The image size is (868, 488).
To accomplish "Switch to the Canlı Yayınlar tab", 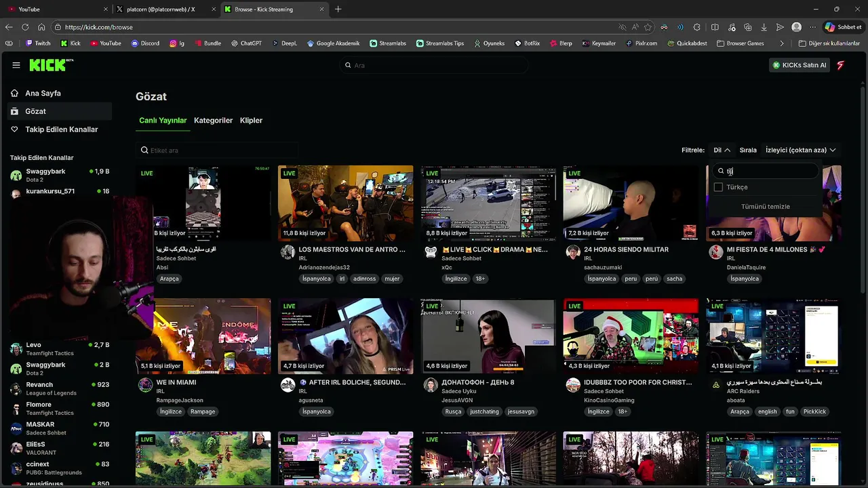I will [163, 121].
